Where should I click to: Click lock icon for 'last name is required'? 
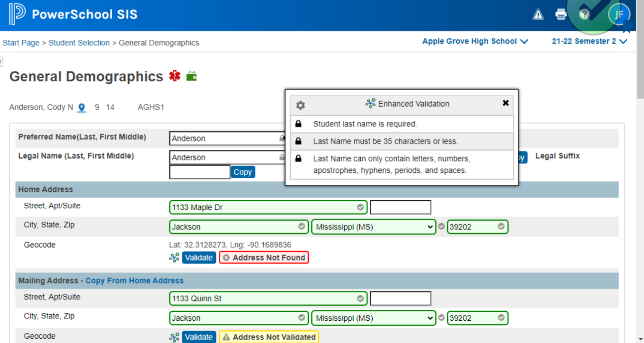pyautogui.click(x=298, y=124)
